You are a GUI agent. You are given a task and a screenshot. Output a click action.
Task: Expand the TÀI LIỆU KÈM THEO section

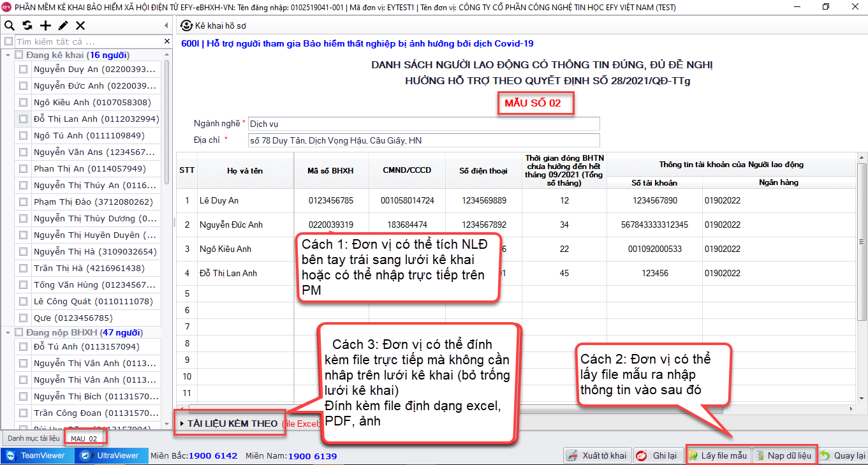pos(182,424)
